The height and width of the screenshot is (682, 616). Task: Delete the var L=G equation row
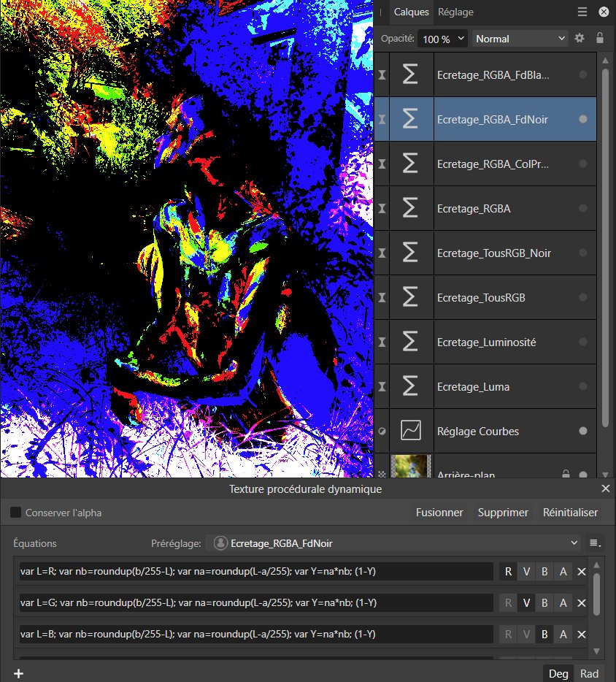click(x=582, y=603)
